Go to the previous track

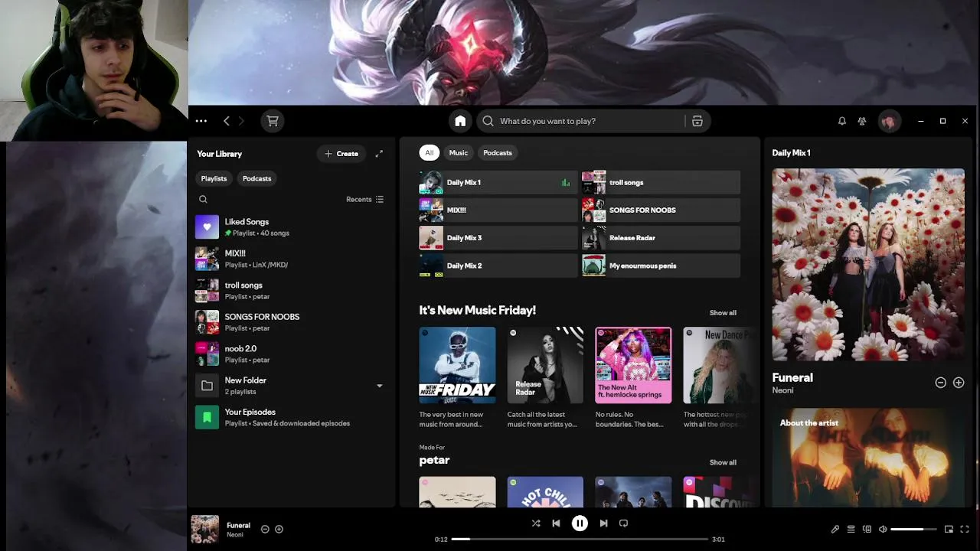556,523
